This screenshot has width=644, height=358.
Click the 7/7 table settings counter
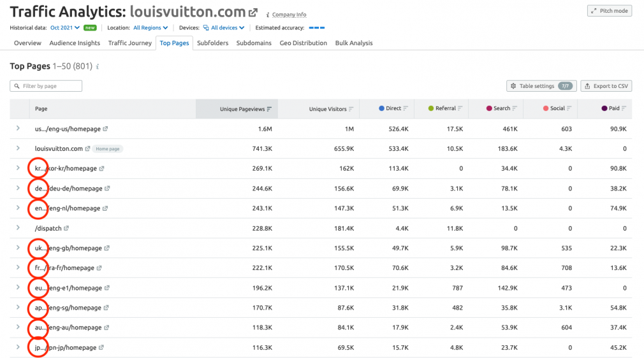pos(565,86)
